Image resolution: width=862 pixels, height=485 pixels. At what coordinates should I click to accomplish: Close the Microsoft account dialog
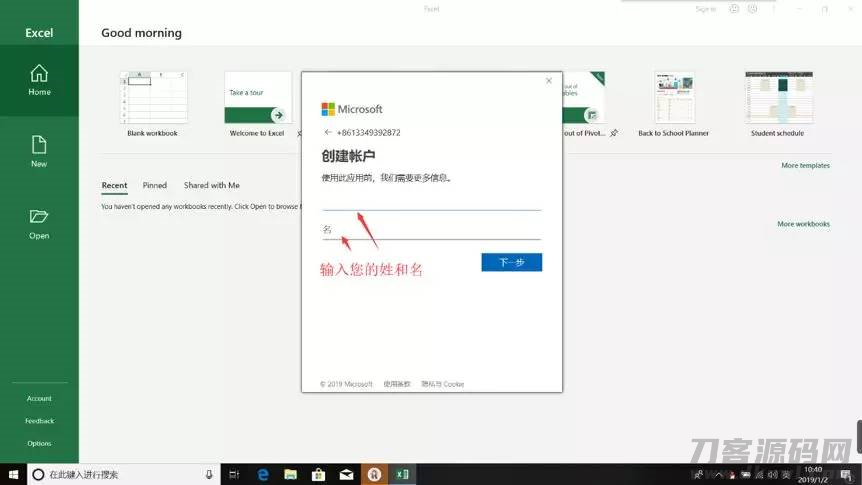coord(549,81)
